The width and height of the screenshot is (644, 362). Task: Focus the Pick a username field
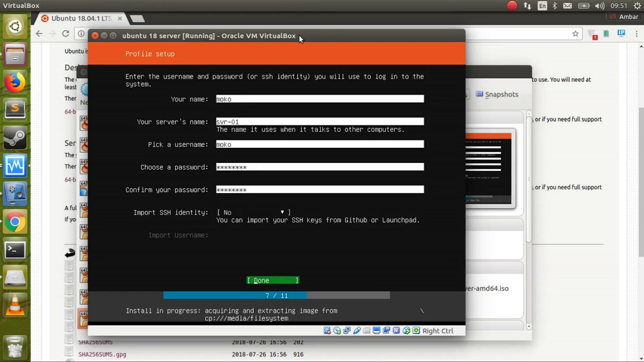320,144
